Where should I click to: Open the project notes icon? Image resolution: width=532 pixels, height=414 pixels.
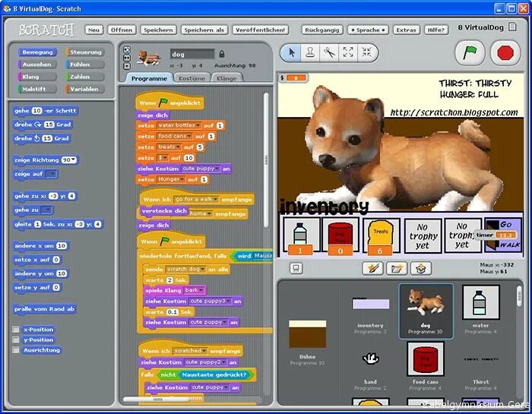(512, 27)
